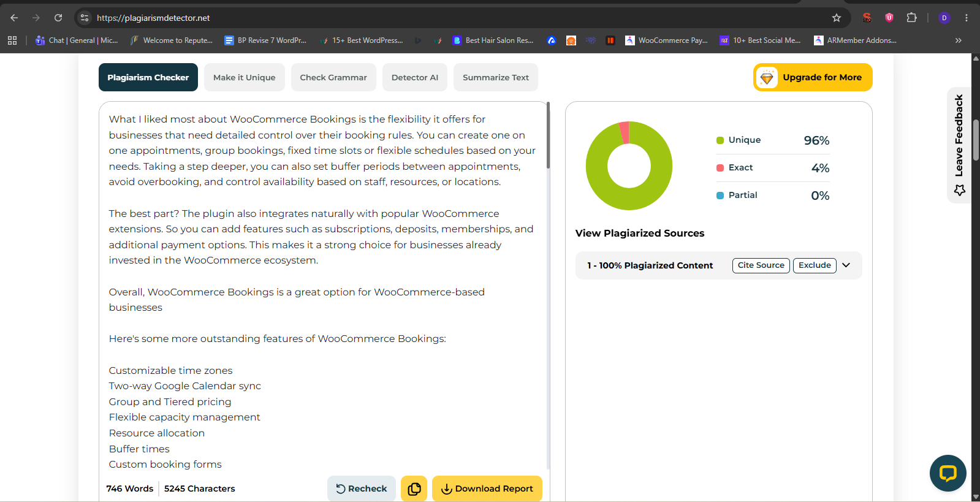Click the address bar URL
The image size is (980, 502).
tap(153, 18)
